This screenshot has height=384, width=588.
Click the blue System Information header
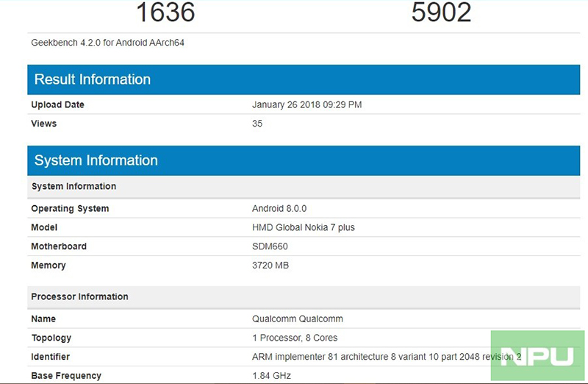[x=304, y=160]
